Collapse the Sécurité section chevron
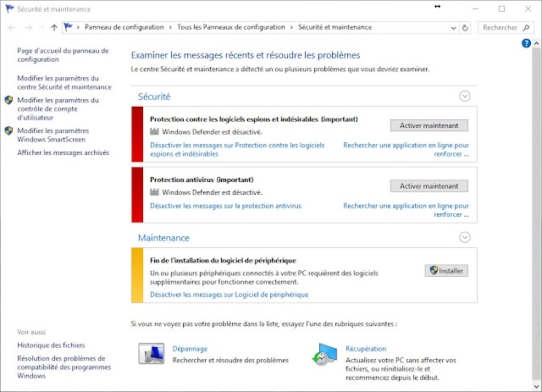The image size is (542, 392). 465,97
